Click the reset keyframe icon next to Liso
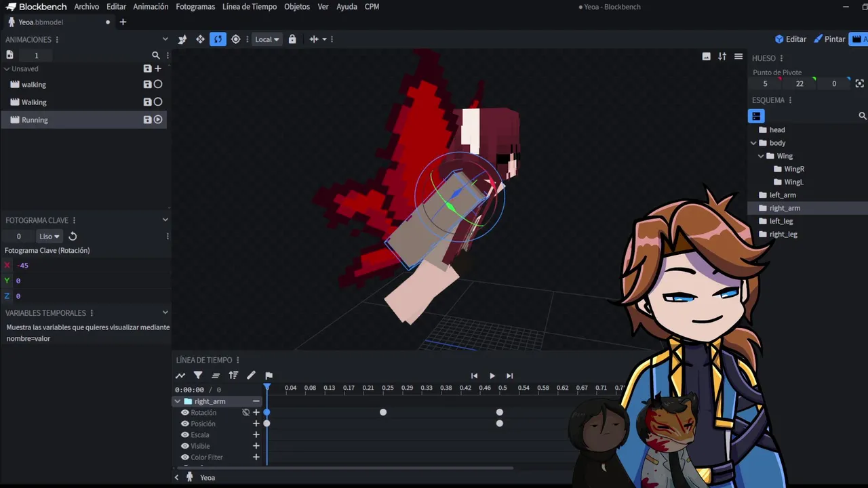868x488 pixels. (73, 236)
